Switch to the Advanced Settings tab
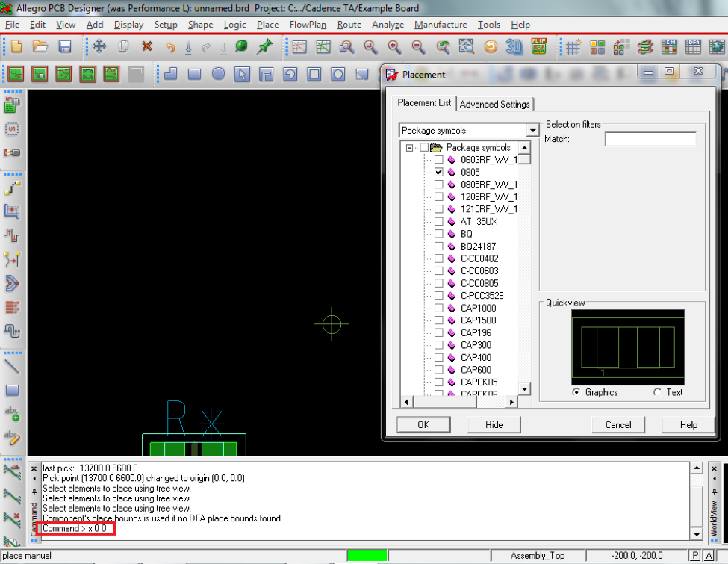 pyautogui.click(x=494, y=104)
